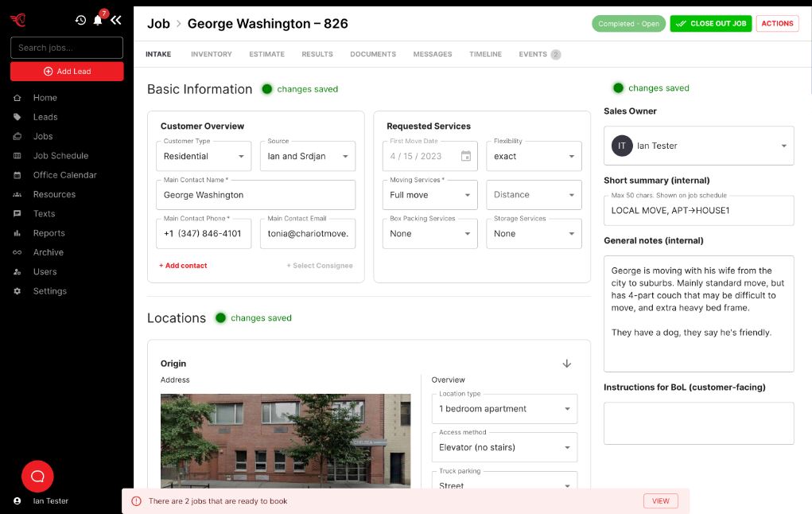Click the Ian Tester profile avatar icon
Image resolution: width=812 pixels, height=514 pixels.
pyautogui.click(x=17, y=501)
